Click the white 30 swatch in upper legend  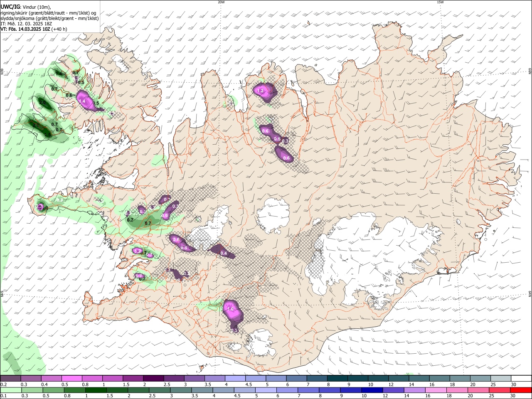[521, 379]
